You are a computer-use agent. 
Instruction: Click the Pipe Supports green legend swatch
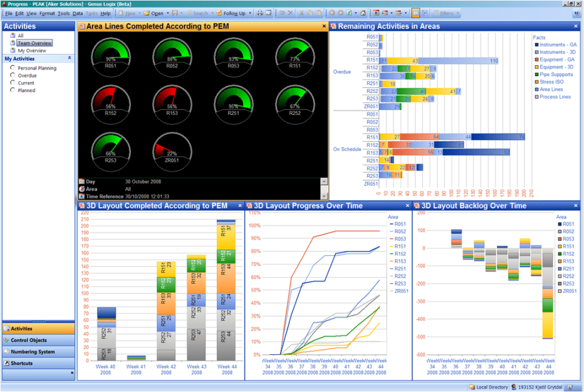pyautogui.click(x=537, y=74)
